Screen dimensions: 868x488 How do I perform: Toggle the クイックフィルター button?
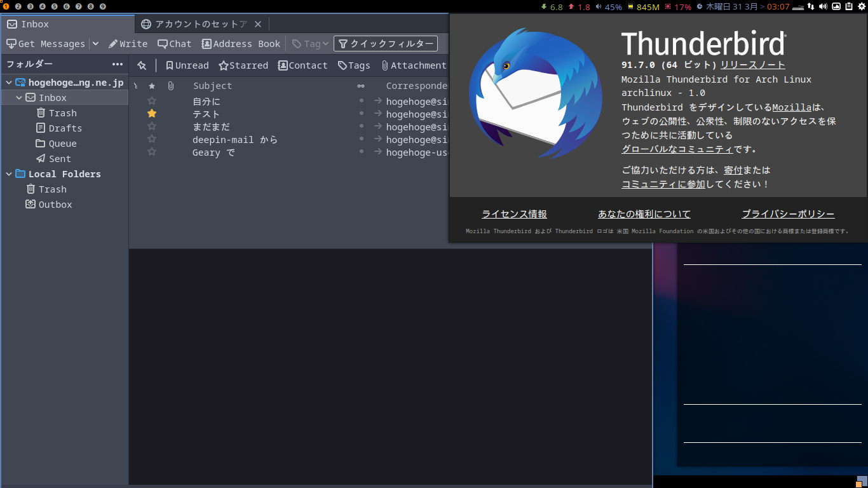[x=386, y=44]
